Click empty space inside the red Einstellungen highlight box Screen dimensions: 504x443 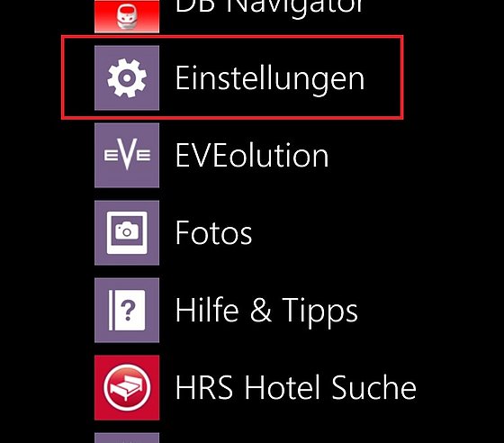tap(382, 77)
